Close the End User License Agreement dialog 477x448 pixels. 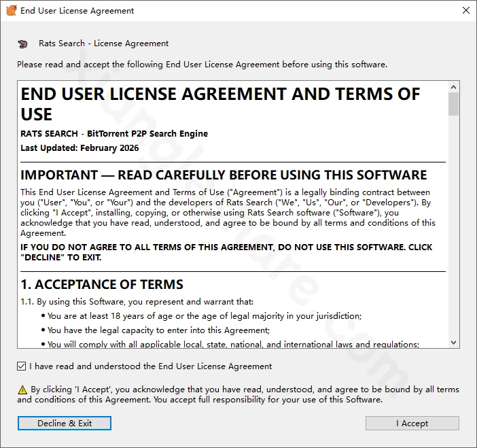click(x=465, y=10)
